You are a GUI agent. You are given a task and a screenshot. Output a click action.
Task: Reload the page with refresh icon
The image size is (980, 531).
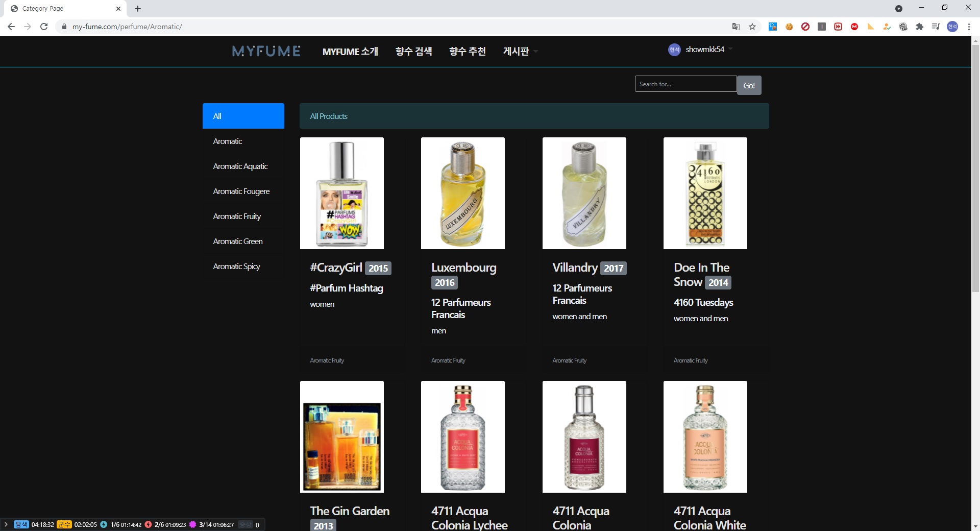(44, 27)
